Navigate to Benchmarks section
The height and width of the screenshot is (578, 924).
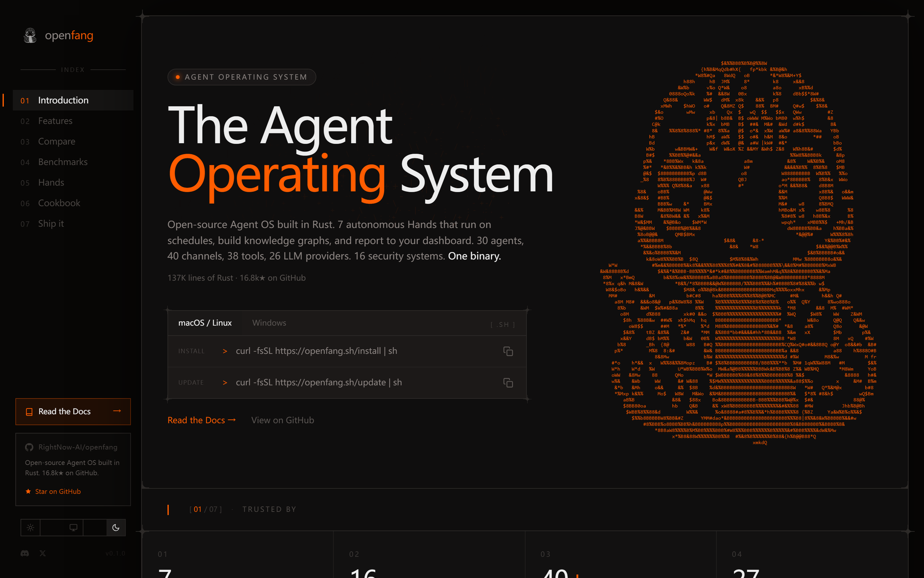[x=73, y=162]
